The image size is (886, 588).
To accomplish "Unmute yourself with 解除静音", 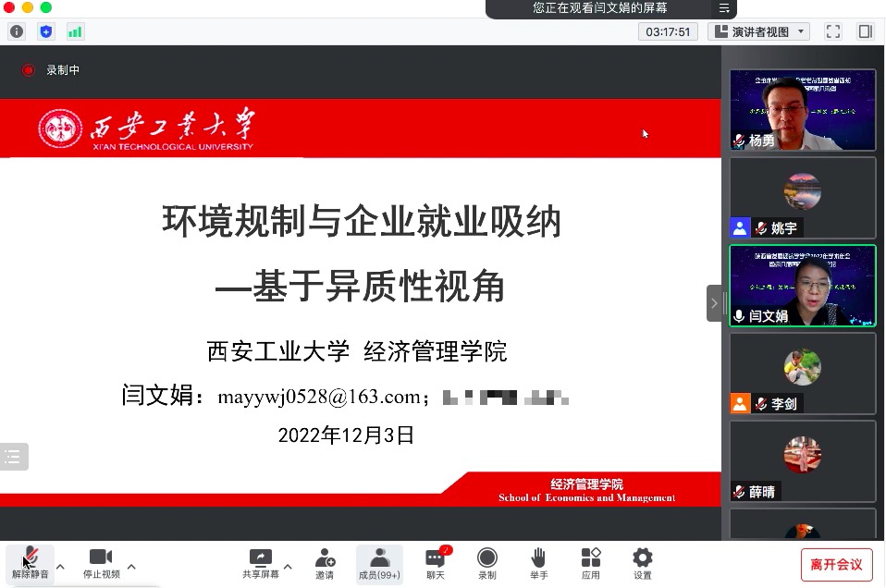I will [31, 564].
